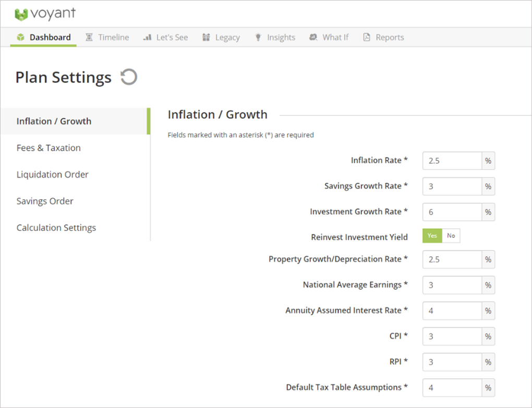
Task: Open the Fees & Taxation section
Action: coord(49,148)
